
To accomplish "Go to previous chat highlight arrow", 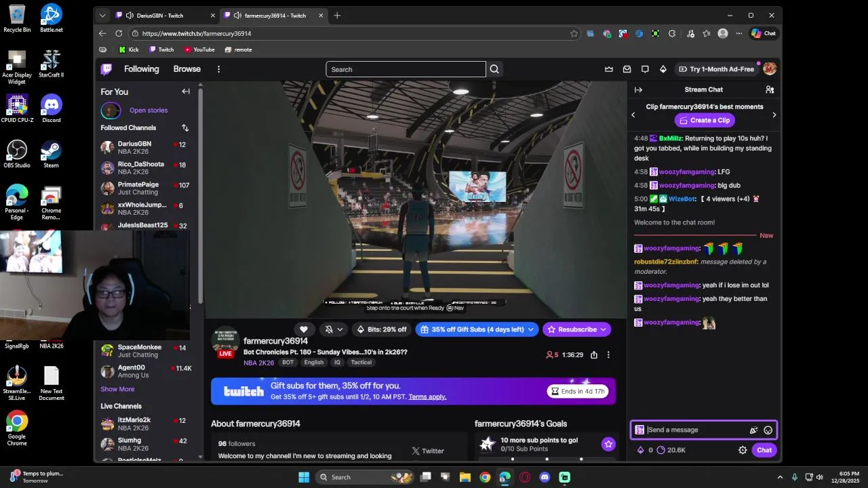I will [x=633, y=115].
